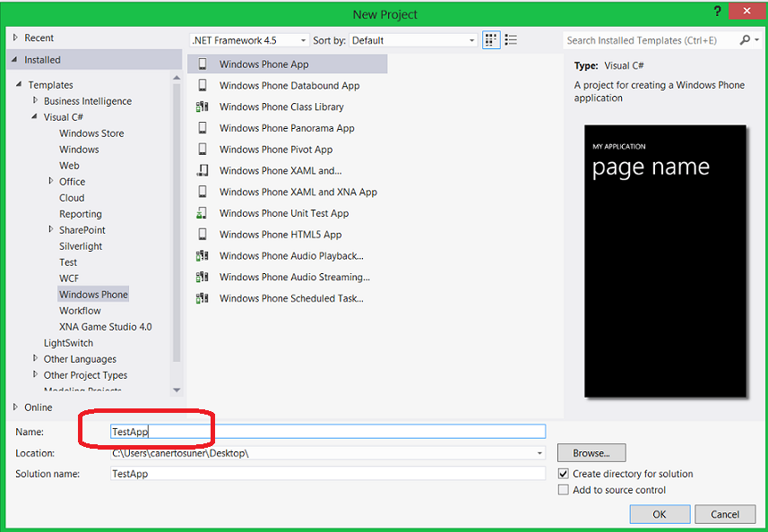
Task: Click in the project Name field
Action: pos(328,432)
